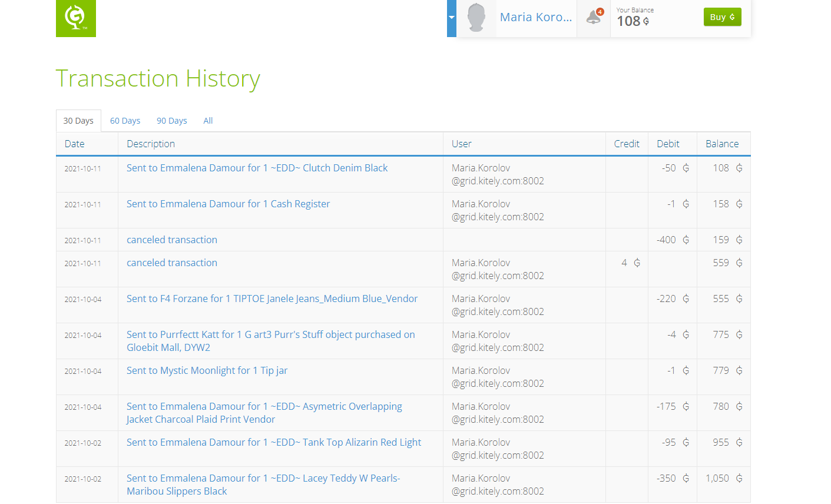The image size is (831, 504).
Task: Click the 779 balance value
Action: [727, 370]
